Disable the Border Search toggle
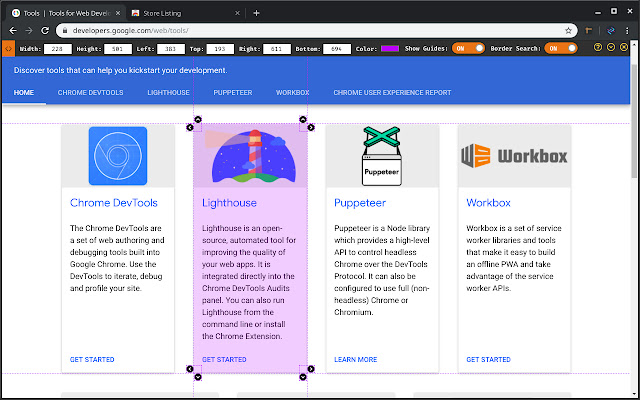The height and width of the screenshot is (400, 640). (x=561, y=47)
